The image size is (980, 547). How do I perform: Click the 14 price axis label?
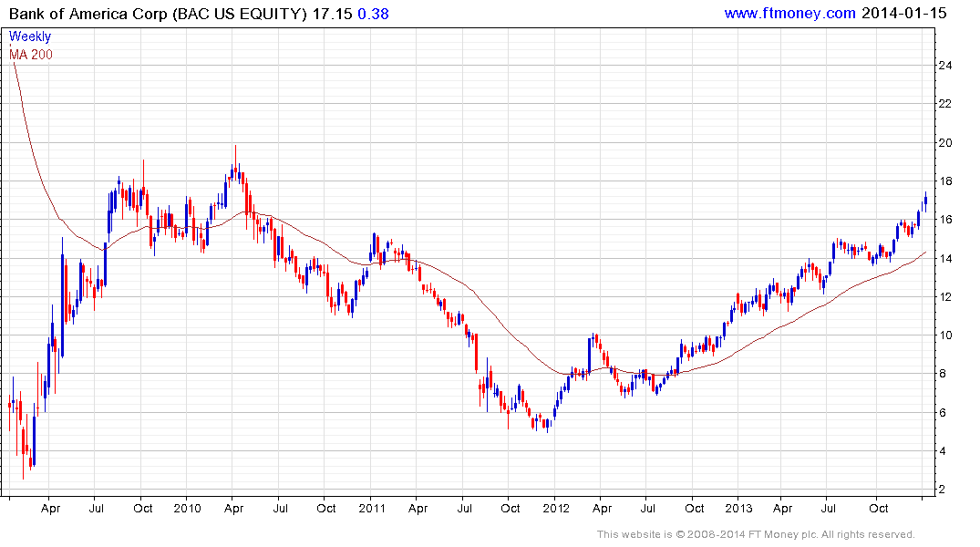(945, 258)
